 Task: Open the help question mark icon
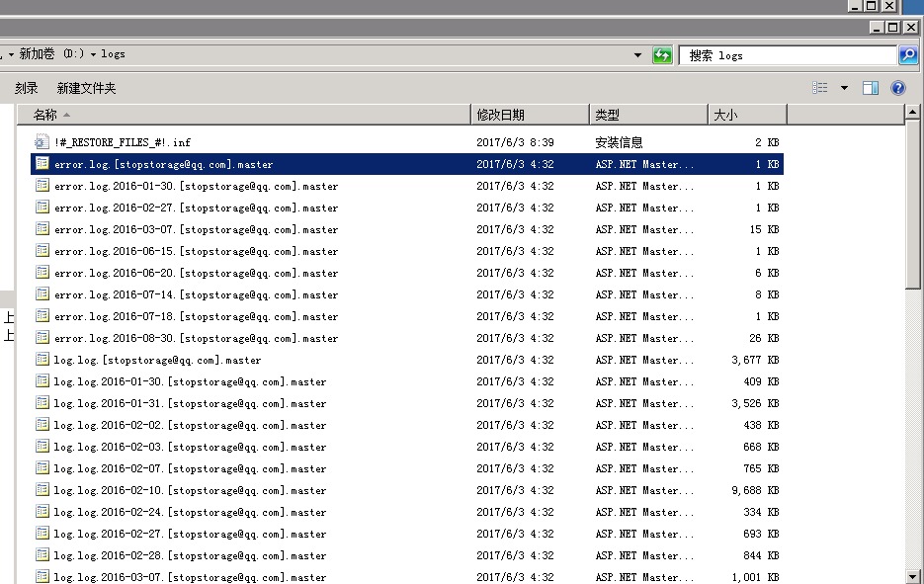pos(898,88)
